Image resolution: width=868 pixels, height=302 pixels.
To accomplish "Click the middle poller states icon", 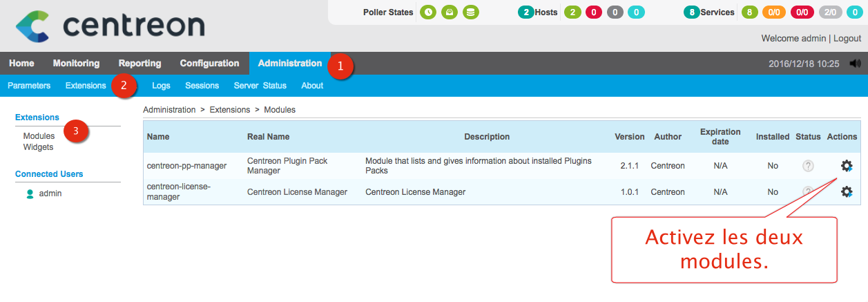I will pyautogui.click(x=449, y=12).
